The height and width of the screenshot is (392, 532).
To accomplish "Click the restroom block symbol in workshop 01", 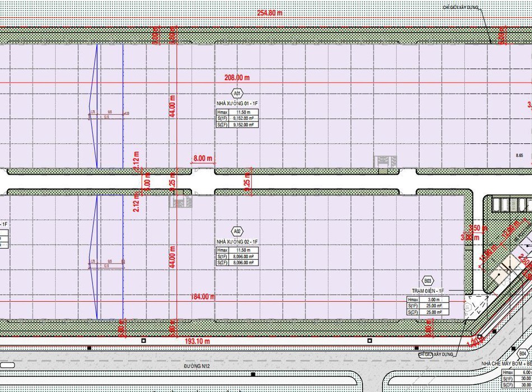I will tap(385, 161).
